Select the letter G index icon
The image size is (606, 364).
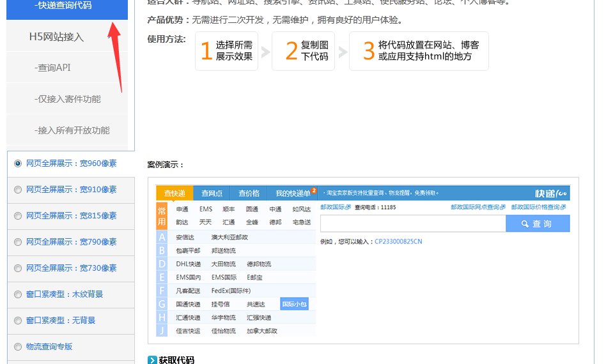click(x=162, y=304)
